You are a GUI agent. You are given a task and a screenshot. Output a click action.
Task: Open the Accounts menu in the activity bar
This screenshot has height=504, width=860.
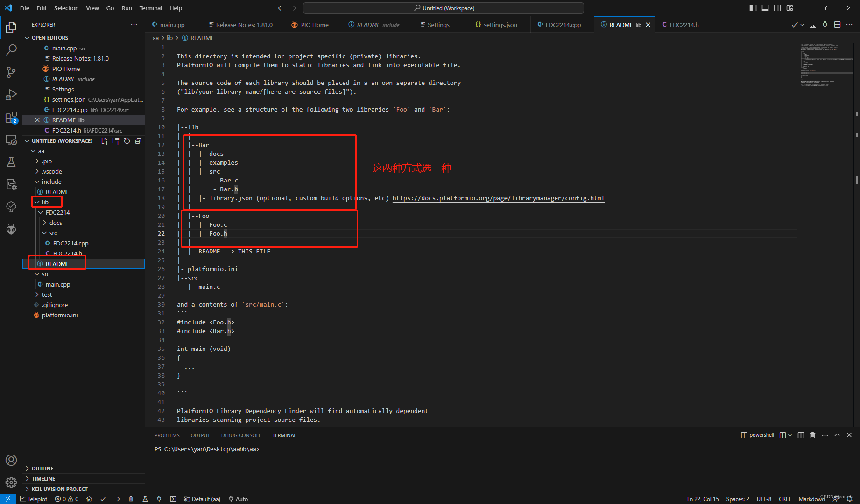click(11, 460)
